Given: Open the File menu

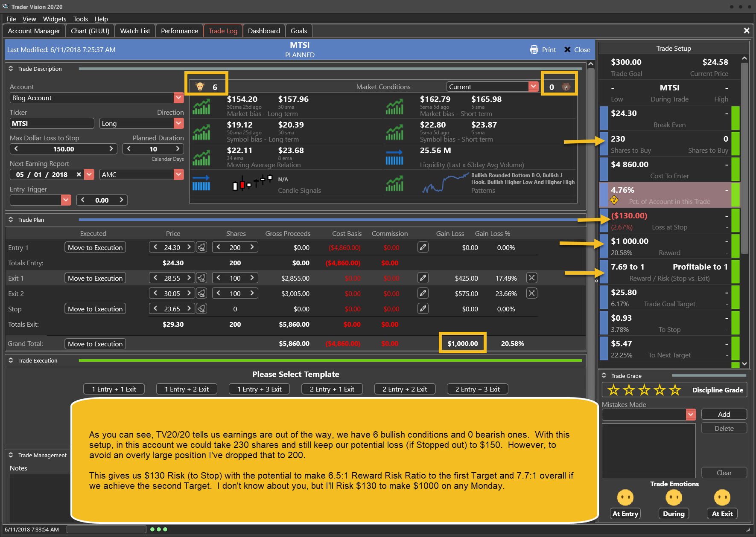Looking at the screenshot, I should coord(11,19).
